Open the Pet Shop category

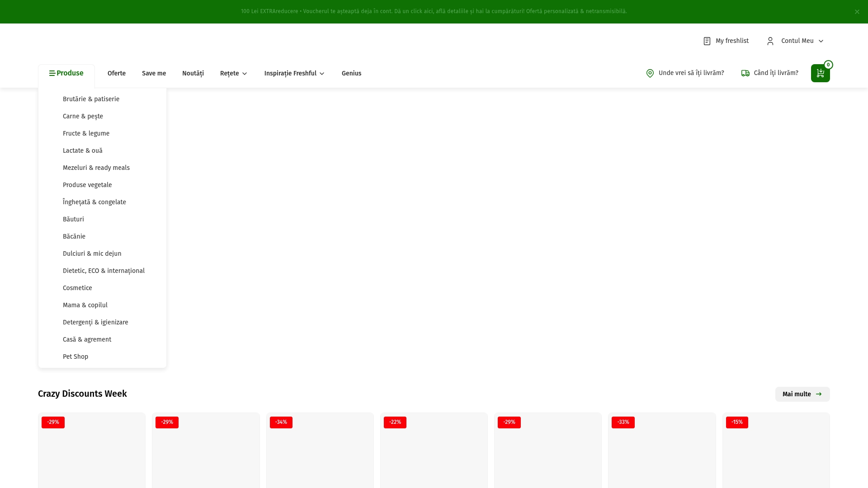click(x=75, y=357)
